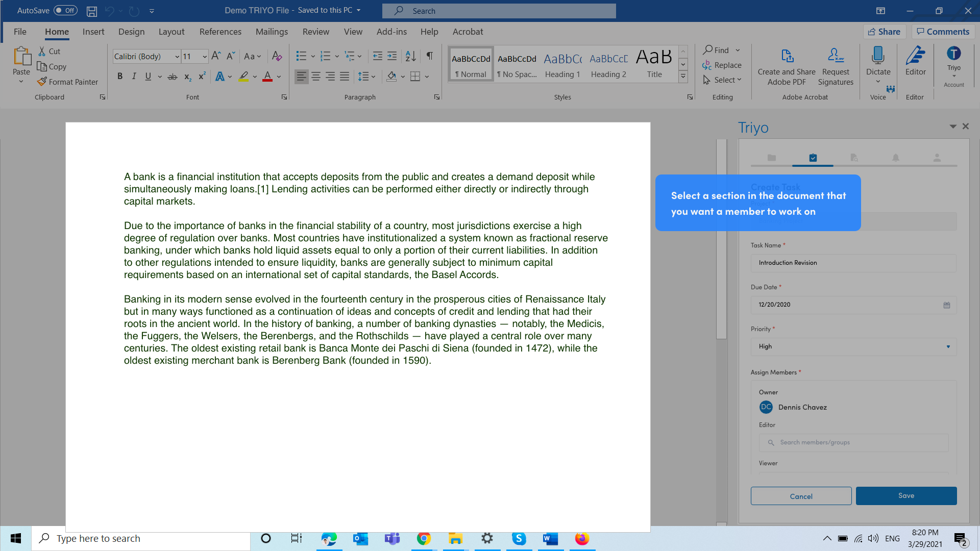Expand Select dropdown in Editing
The image size is (980, 551).
pos(739,80)
